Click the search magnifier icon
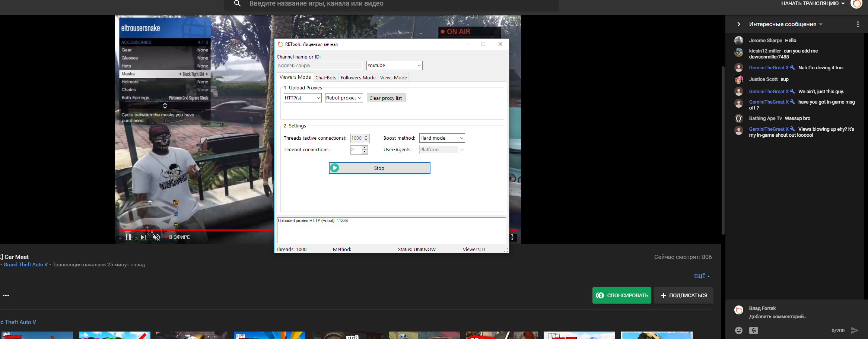Viewport: 868px width, 339px height. 237,4
